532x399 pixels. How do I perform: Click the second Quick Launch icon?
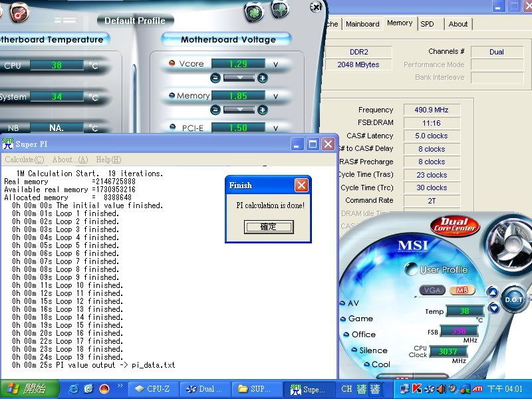coord(88,389)
